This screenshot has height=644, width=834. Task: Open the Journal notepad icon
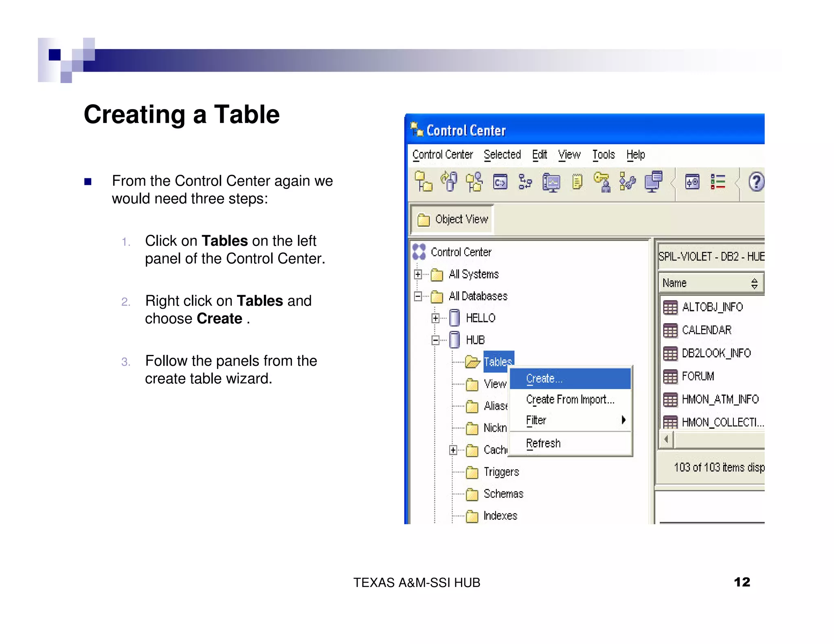pos(577,182)
